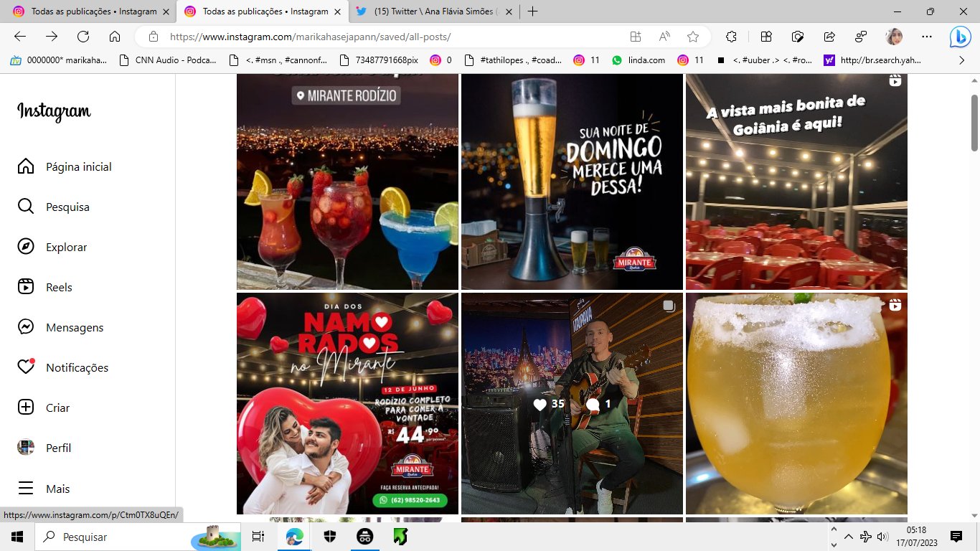Open Notificações heart item
This screenshot has width=980, height=551.
point(63,367)
